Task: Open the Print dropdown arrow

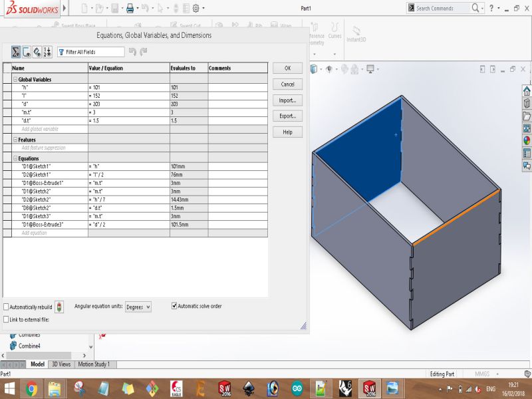Action: (138, 8)
